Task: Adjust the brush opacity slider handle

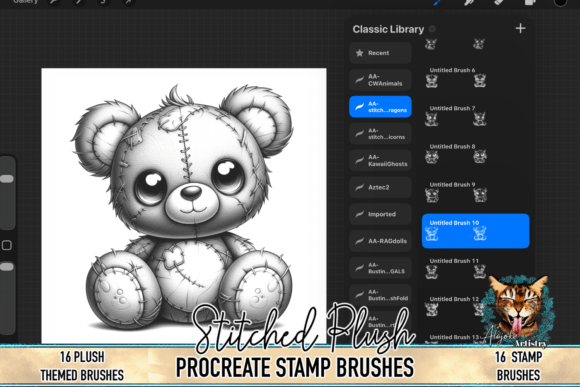Action: 7,267
